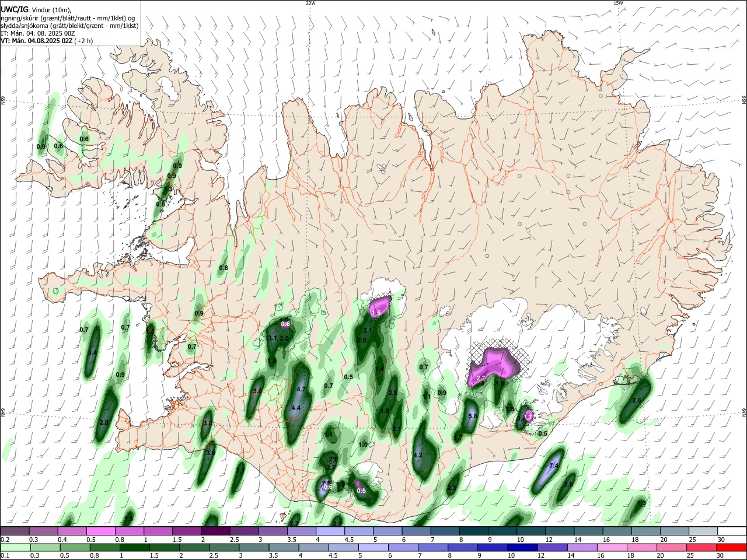Click the '15W' longitude label

pos(618,3)
